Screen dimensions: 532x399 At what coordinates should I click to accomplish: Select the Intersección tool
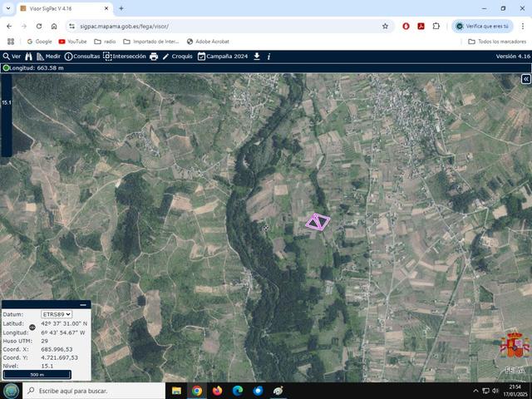click(x=125, y=56)
